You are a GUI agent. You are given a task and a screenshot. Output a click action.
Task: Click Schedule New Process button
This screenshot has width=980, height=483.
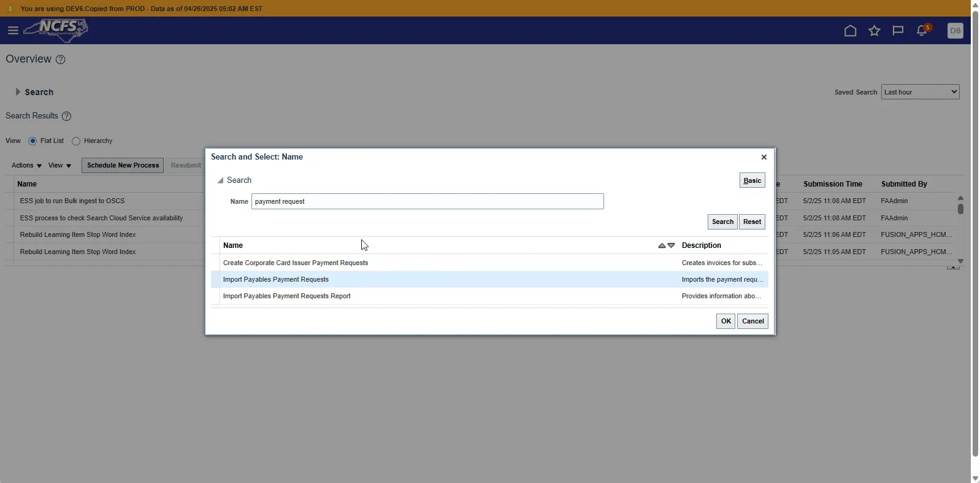coord(123,166)
